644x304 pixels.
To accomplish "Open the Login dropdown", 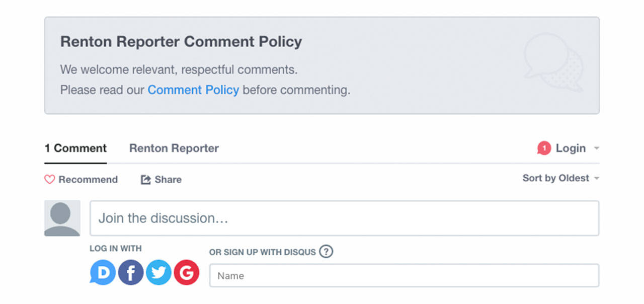I will (571, 148).
